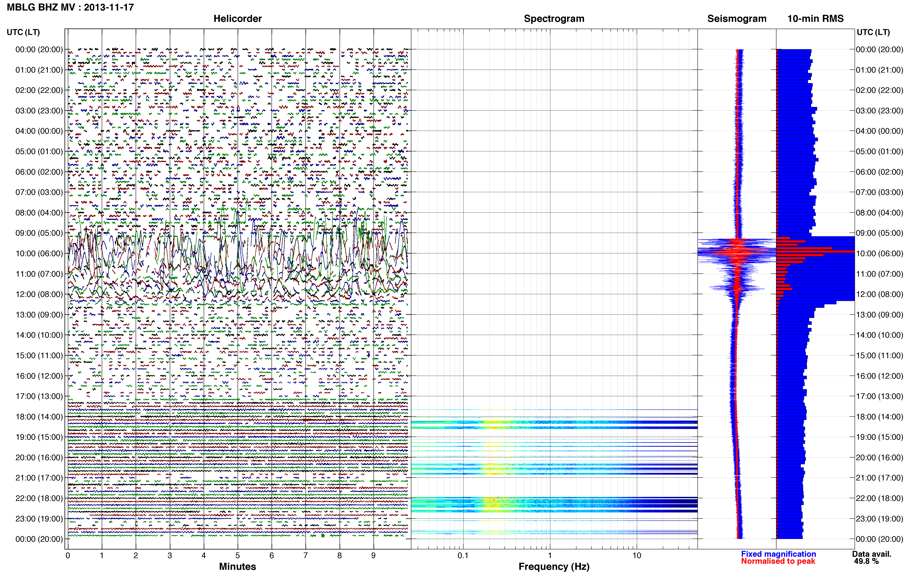Viewport: 924px width, 578px height.
Task: Click '10:00 (06:00)' on the helicorder time axis
Action: (x=39, y=253)
